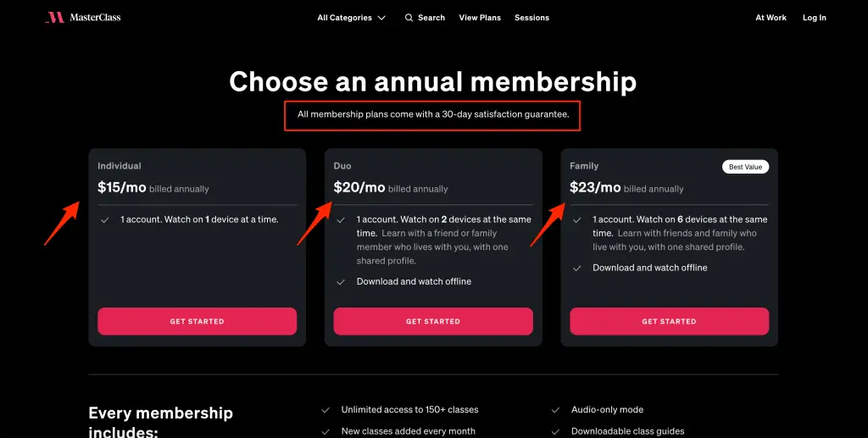Click Get Started on the Duo plan
The height and width of the screenshot is (438, 868).
point(433,321)
